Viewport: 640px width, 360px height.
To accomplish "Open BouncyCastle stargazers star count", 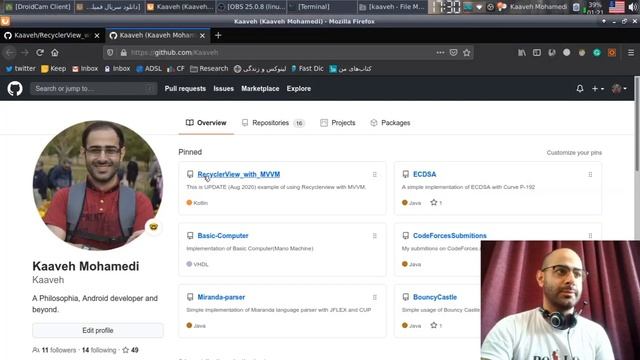I will pos(436,326).
